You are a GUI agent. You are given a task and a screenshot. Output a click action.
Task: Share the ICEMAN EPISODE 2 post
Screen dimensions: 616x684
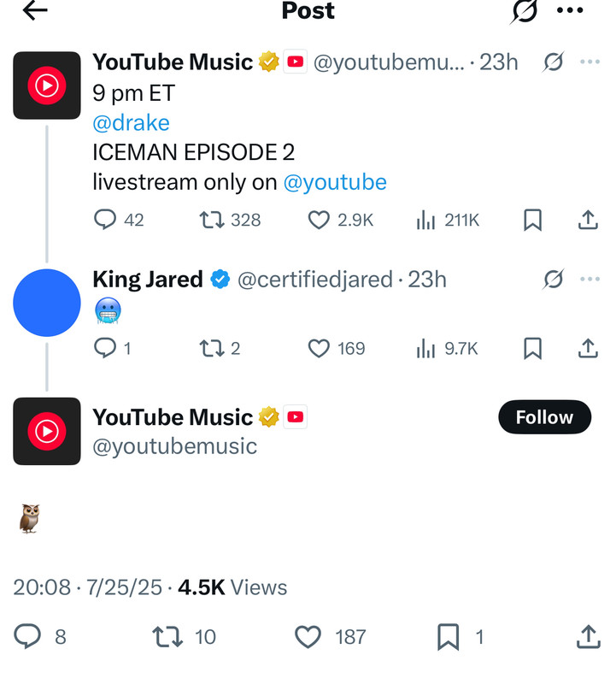pos(588,220)
